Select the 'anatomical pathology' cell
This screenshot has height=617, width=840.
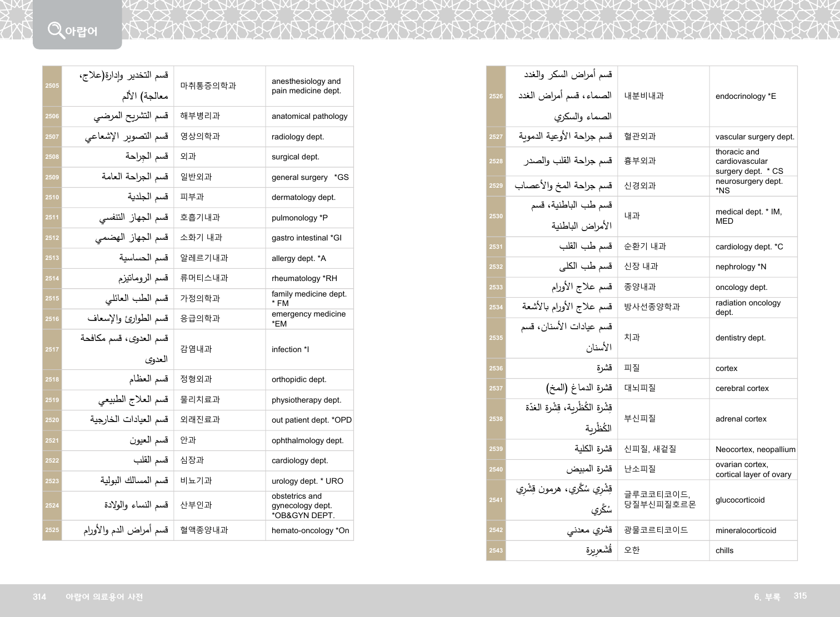point(309,117)
